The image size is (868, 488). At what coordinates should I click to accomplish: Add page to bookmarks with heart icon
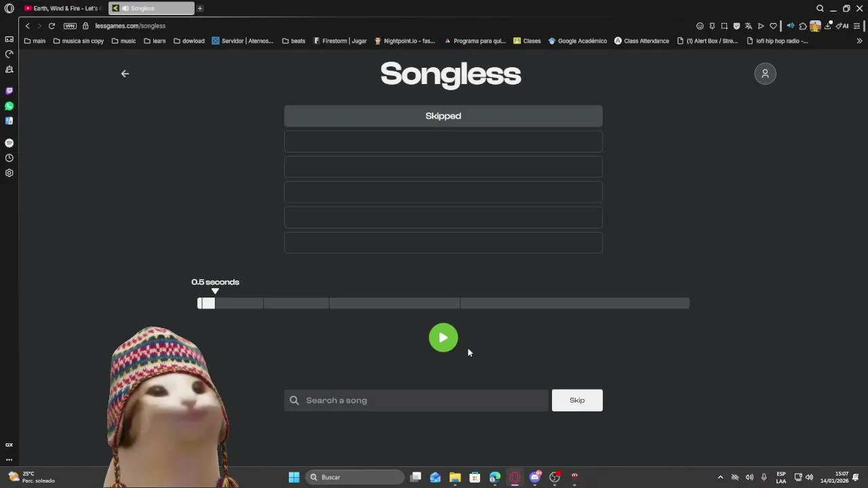click(x=773, y=26)
